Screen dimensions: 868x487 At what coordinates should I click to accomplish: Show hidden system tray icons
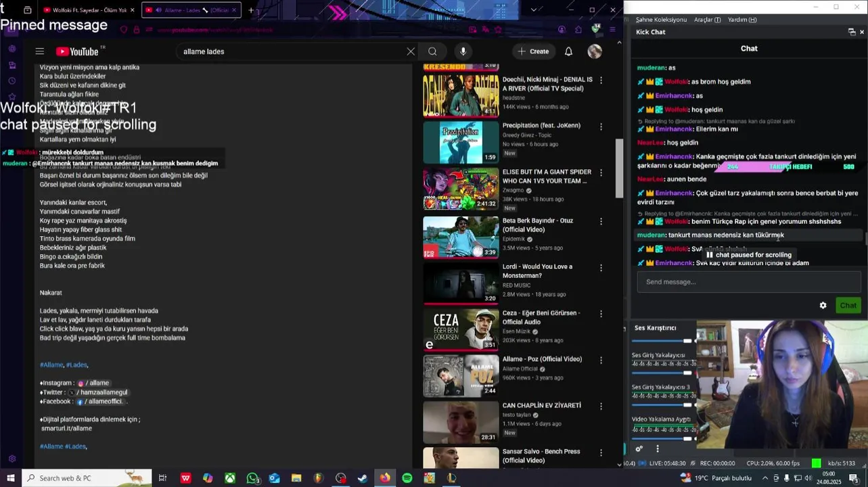pos(765,478)
